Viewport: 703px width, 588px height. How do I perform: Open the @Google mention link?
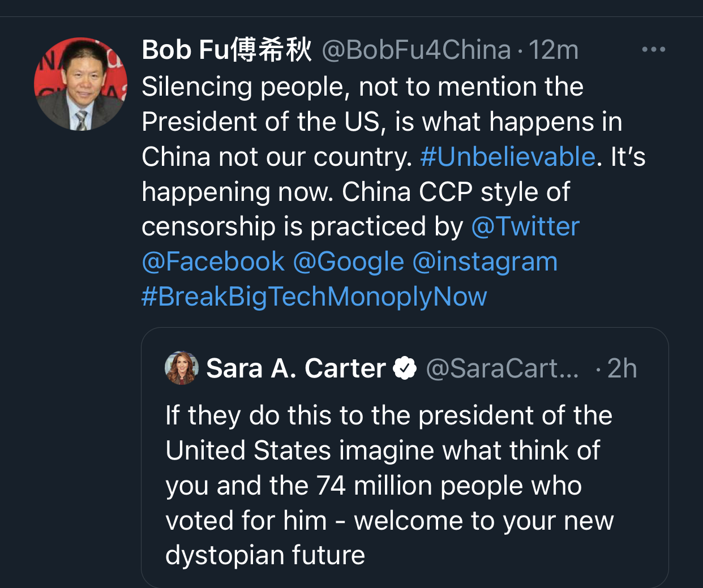349,261
